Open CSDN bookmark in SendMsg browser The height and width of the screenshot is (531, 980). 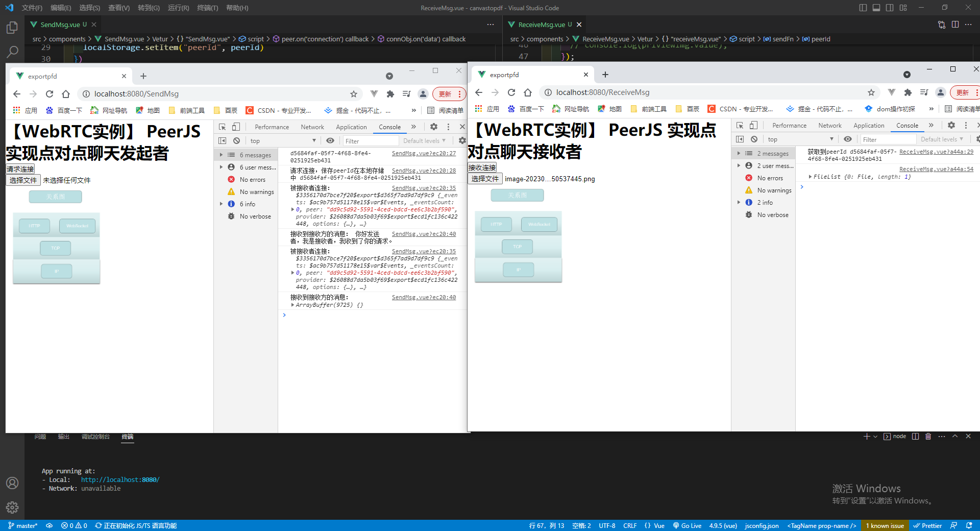click(279, 110)
